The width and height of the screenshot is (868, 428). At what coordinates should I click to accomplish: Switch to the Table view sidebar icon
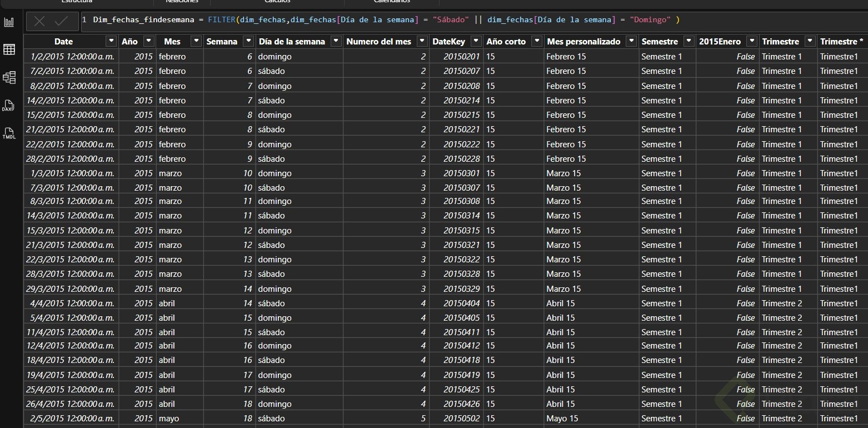(x=9, y=49)
